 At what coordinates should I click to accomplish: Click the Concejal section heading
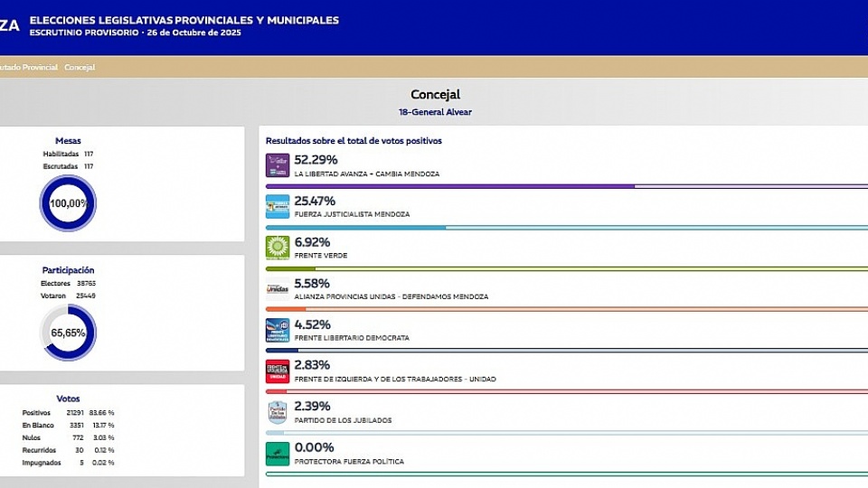coord(435,94)
